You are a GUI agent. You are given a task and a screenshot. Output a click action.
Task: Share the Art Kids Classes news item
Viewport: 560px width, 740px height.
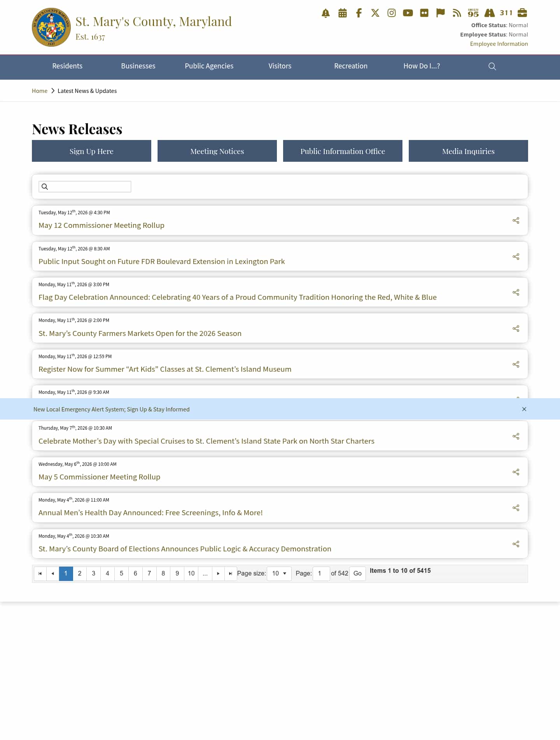pos(516,364)
